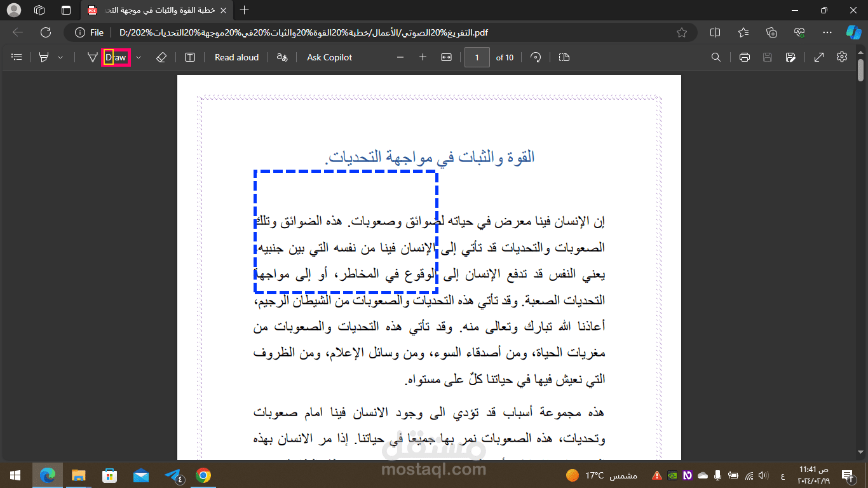This screenshot has width=868, height=488.
Task: Open the Translate tool
Action: click(281, 57)
